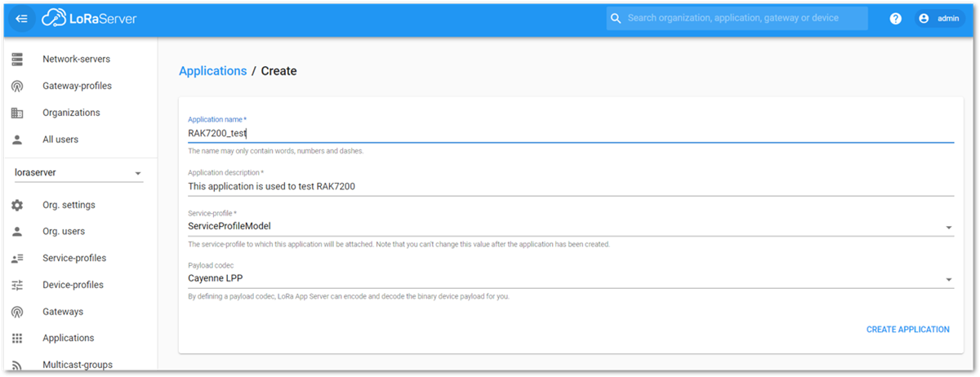980x377 pixels.
Task: Click the top search box
Action: [x=737, y=19]
